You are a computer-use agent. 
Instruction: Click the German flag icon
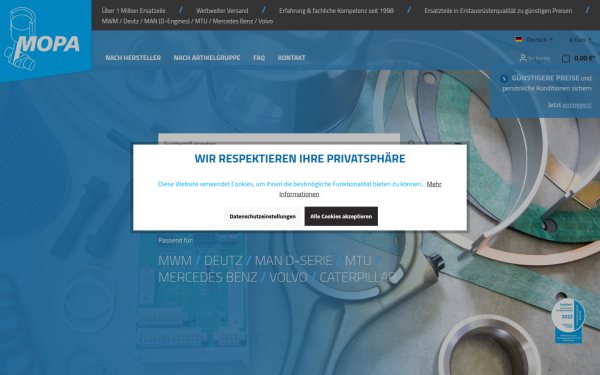pos(518,39)
